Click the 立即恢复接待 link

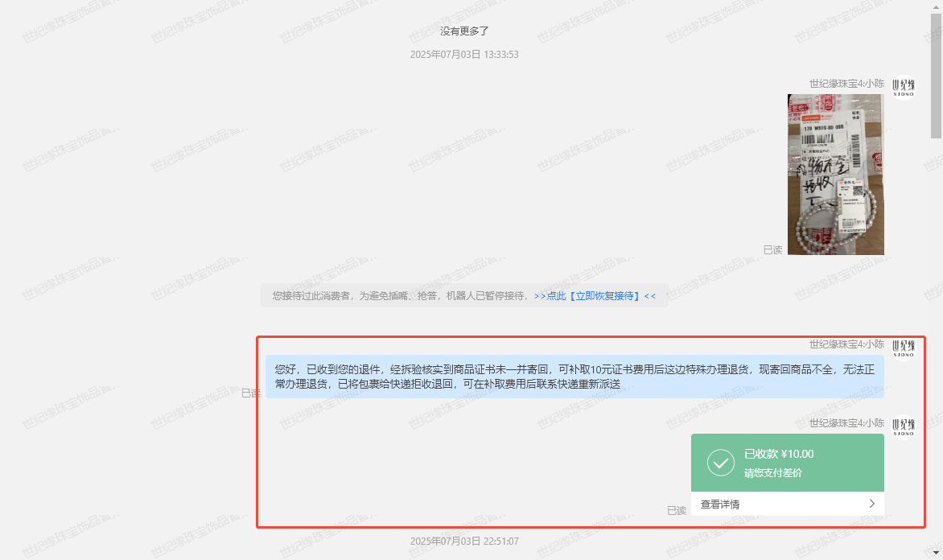pyautogui.click(x=595, y=296)
